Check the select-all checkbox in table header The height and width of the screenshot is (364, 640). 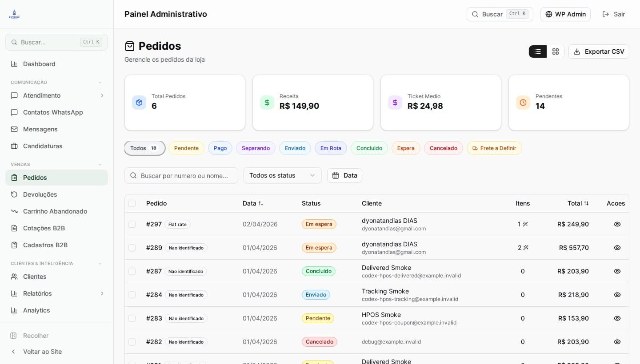pos(132,203)
